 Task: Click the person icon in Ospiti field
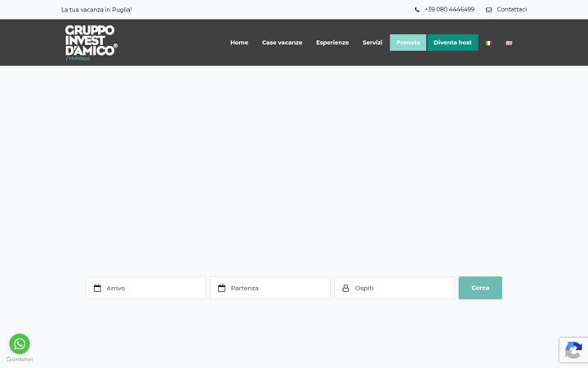click(345, 288)
